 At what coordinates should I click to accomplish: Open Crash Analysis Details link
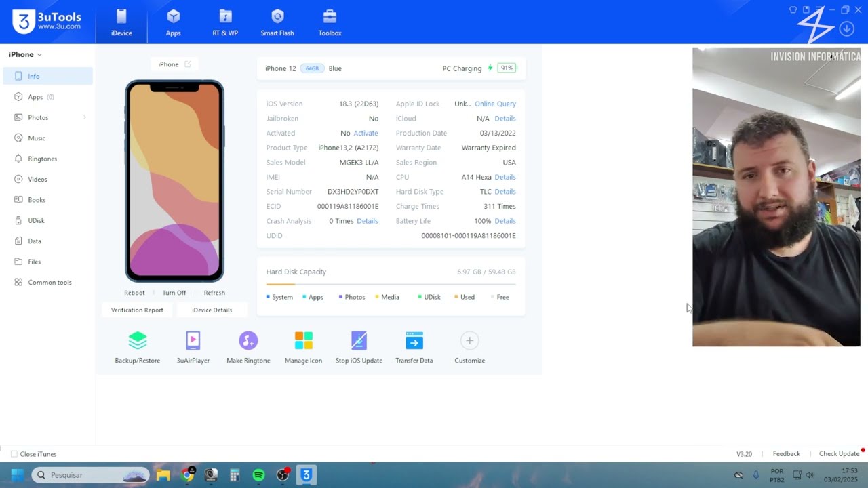[368, 221]
